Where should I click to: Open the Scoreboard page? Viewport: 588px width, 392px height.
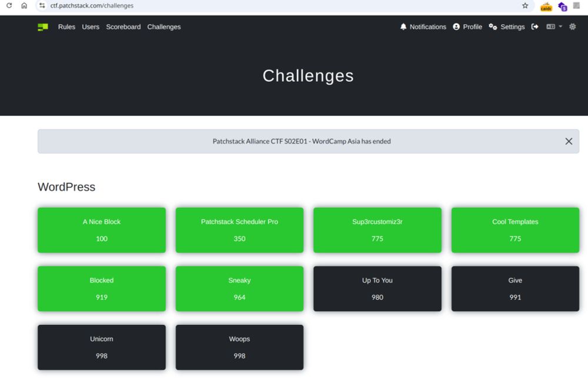click(x=123, y=27)
